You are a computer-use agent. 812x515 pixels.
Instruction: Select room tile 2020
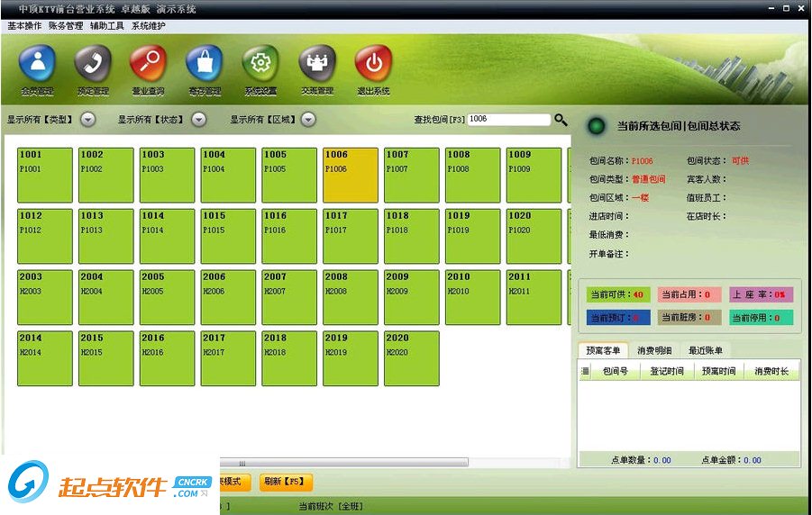(x=412, y=358)
